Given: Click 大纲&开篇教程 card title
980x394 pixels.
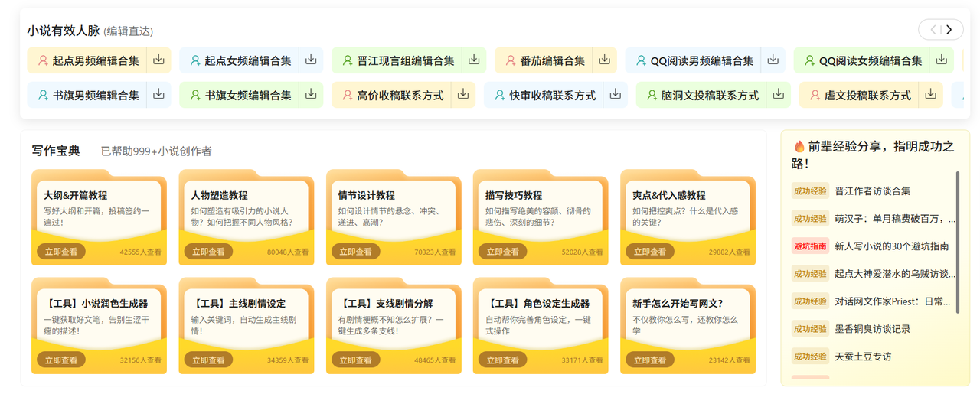Looking at the screenshot, I should (x=75, y=195).
